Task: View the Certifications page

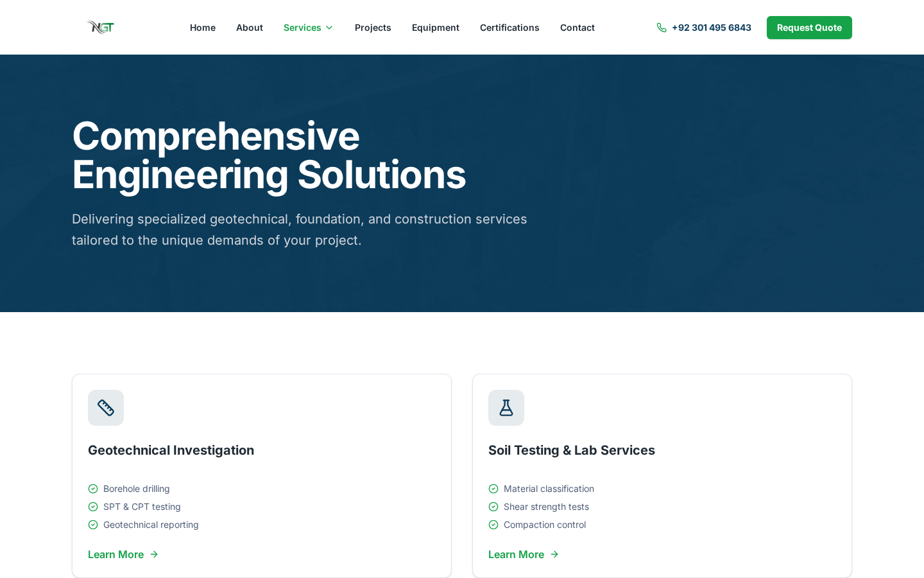Action: coord(509,28)
